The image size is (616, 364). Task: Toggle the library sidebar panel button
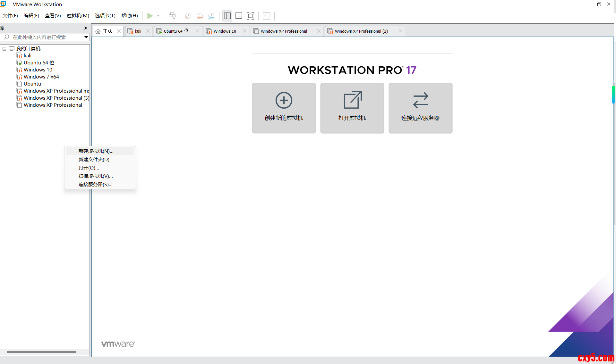point(227,16)
